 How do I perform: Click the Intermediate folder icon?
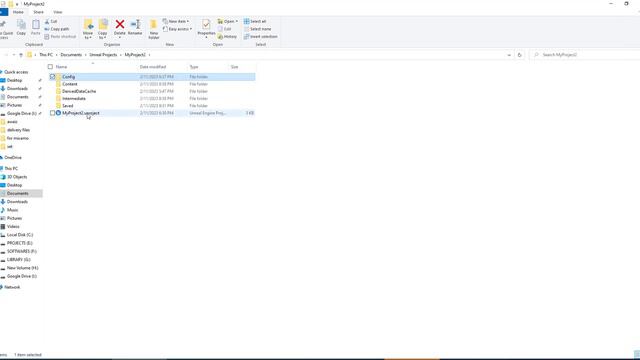click(58, 98)
